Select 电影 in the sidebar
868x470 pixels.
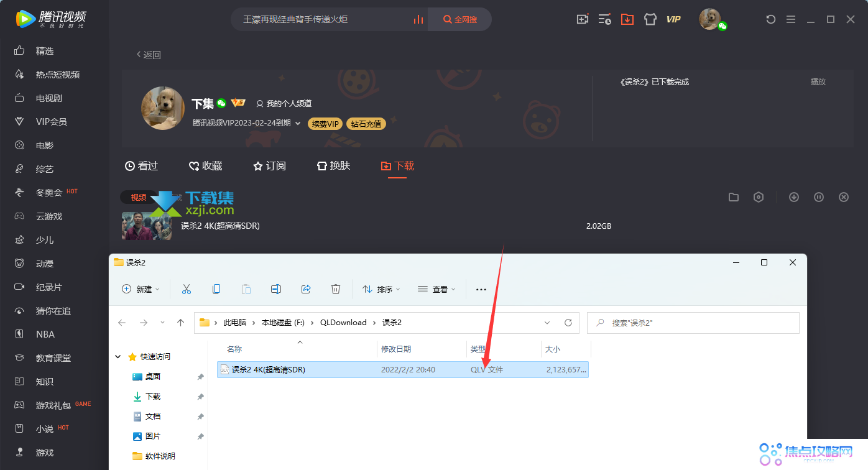45,145
